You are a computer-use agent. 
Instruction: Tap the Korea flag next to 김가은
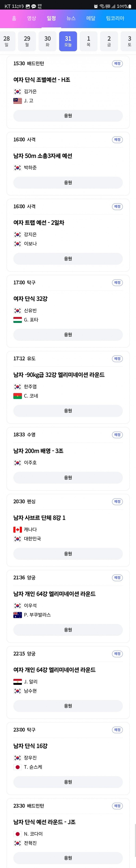[18, 92]
